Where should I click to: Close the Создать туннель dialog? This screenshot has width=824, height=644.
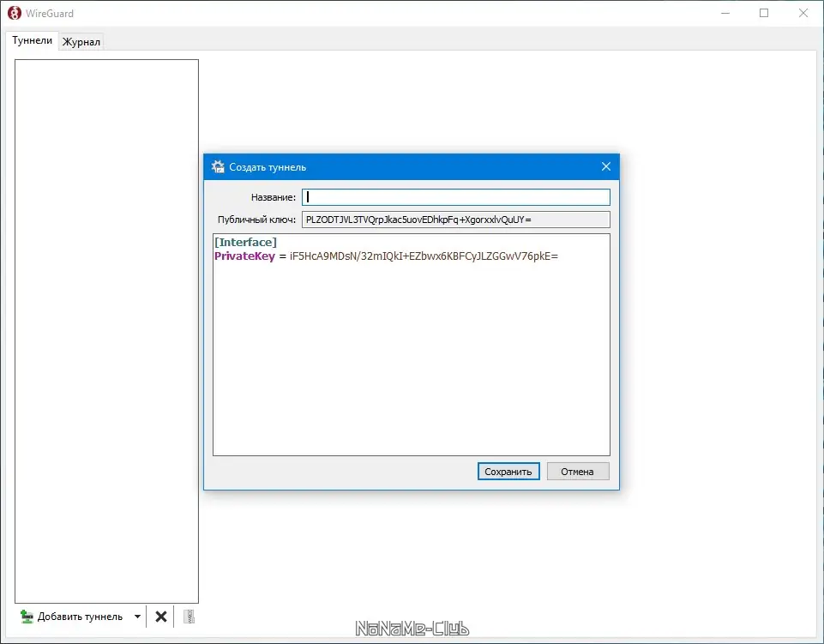pos(606,166)
